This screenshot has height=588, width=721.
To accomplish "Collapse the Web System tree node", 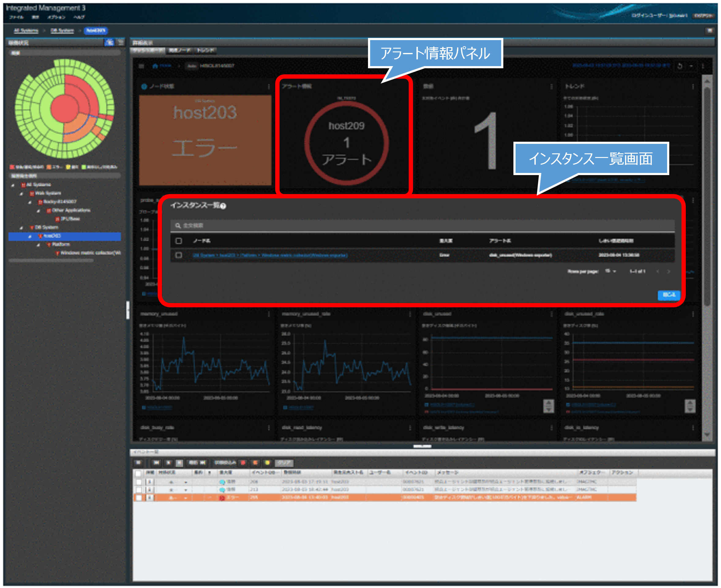I will coord(21,194).
